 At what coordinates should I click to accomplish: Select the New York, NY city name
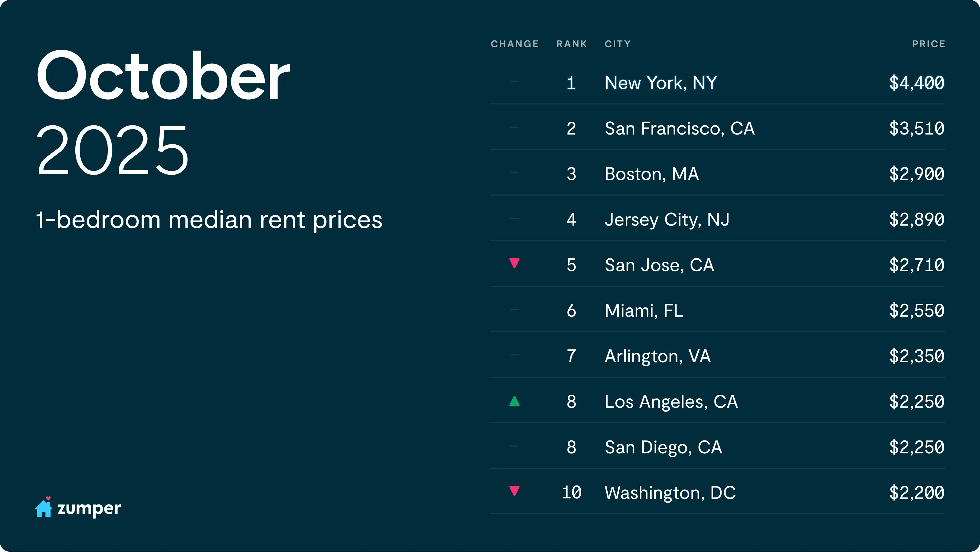coord(661,83)
